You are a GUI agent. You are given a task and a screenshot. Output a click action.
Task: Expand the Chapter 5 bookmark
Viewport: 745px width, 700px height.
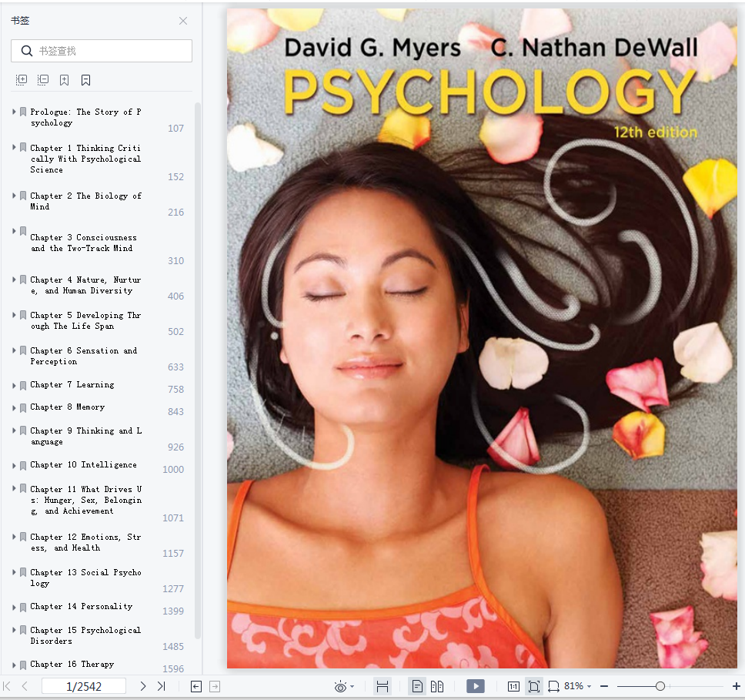click(14, 315)
